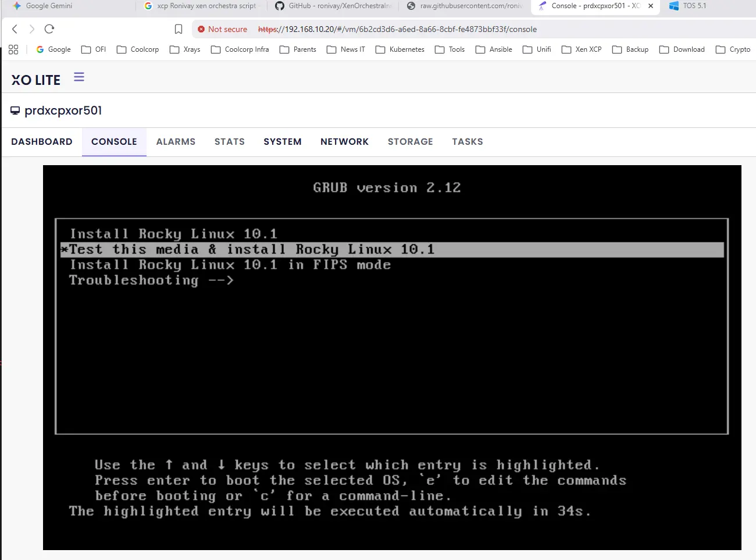The width and height of the screenshot is (756, 560).
Task: Open the STORAGE tab
Action: click(x=410, y=141)
